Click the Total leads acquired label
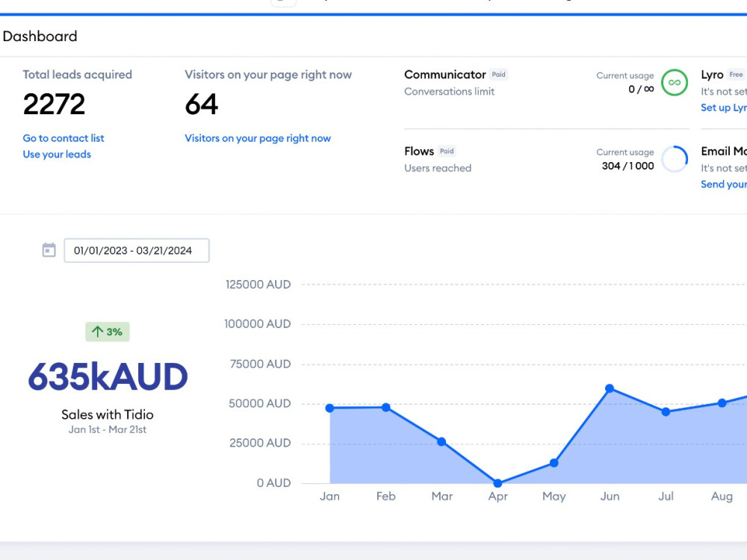Viewport: 747px width, 560px height. 78,75
